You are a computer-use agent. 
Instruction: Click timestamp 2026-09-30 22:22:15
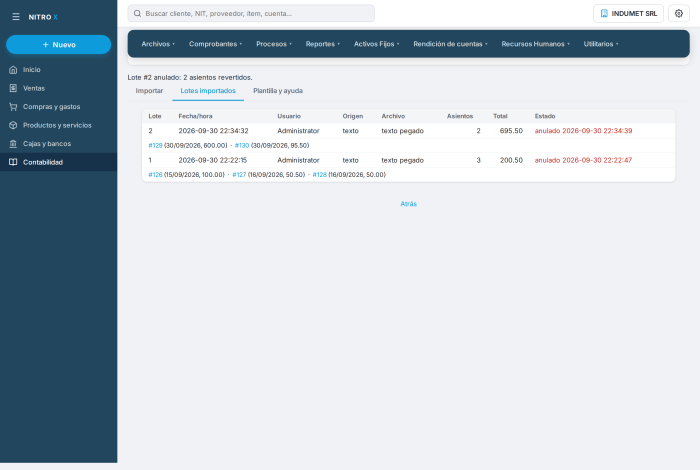click(x=212, y=160)
